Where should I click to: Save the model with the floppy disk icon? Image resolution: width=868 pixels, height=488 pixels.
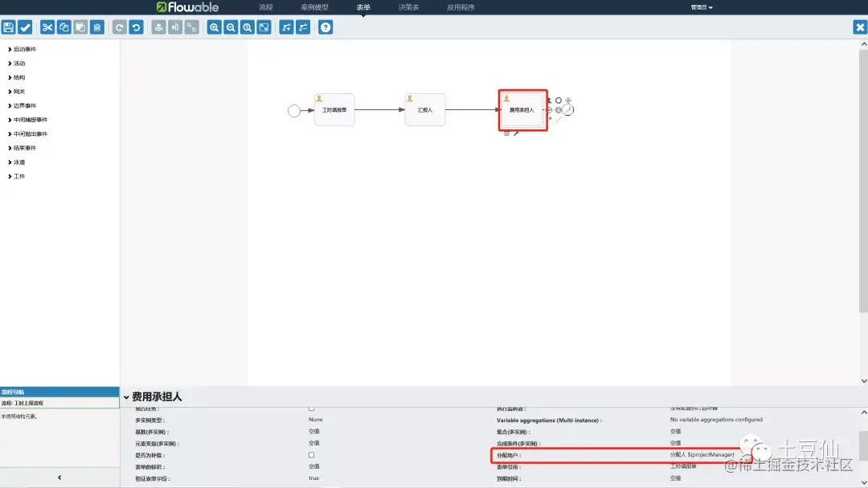pyautogui.click(x=8, y=27)
